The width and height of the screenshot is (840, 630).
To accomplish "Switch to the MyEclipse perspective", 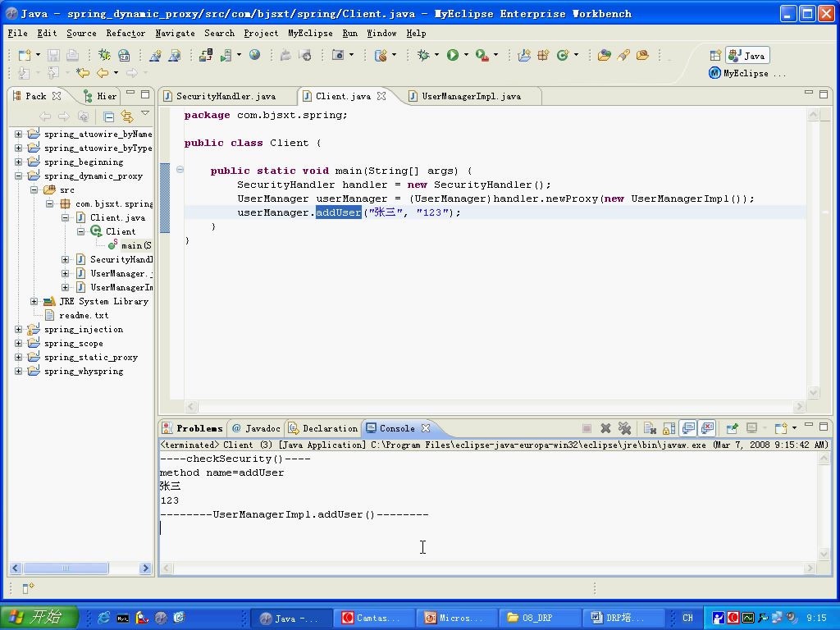I will 745,73.
